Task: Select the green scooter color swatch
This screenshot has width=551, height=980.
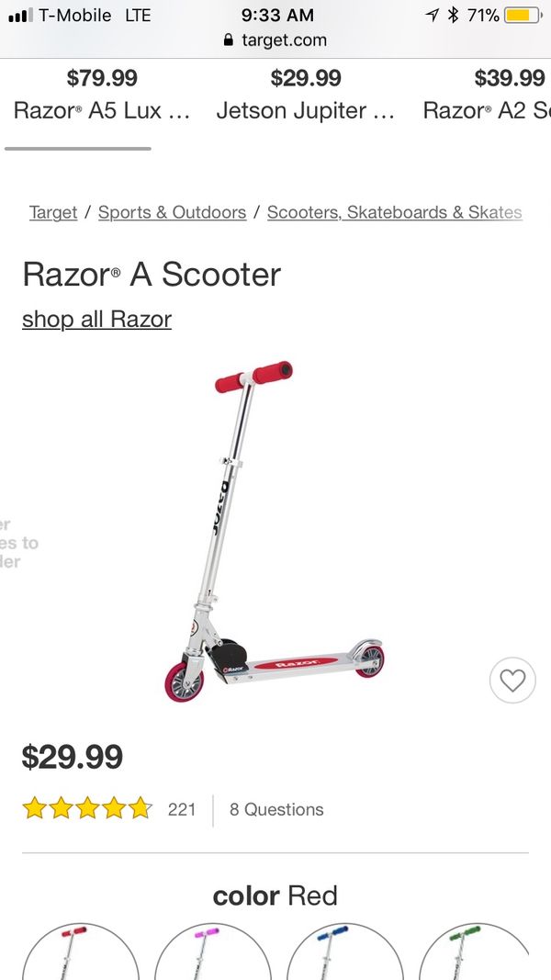Action: click(477, 952)
